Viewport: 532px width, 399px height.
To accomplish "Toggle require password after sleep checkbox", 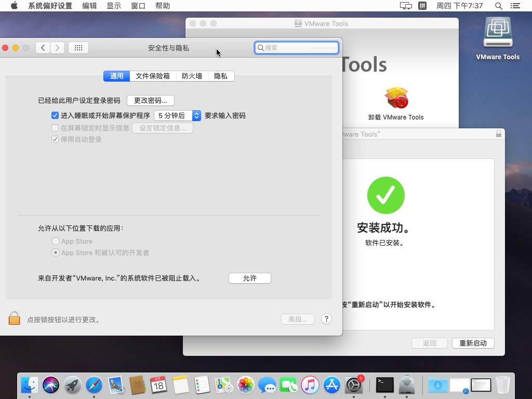I will click(55, 115).
